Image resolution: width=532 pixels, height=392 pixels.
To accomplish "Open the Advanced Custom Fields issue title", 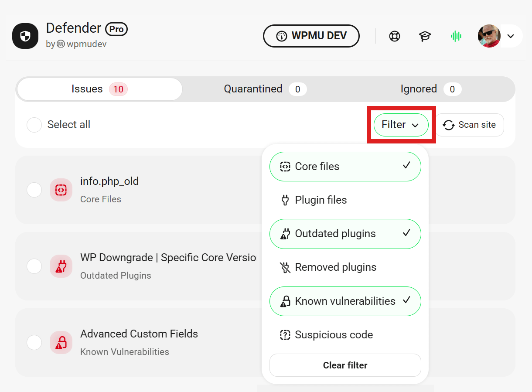I will pos(139,334).
